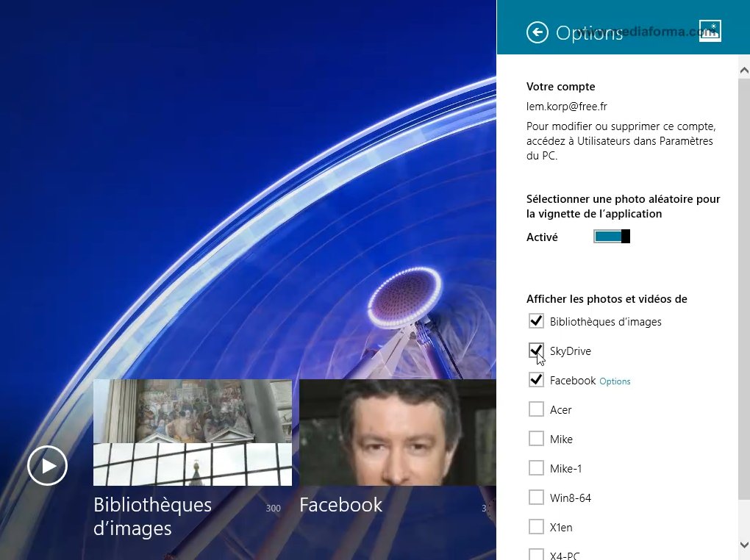Image resolution: width=750 pixels, height=560 pixels.
Task: Click the Facebook title below the thumbnail
Action: [x=340, y=505]
